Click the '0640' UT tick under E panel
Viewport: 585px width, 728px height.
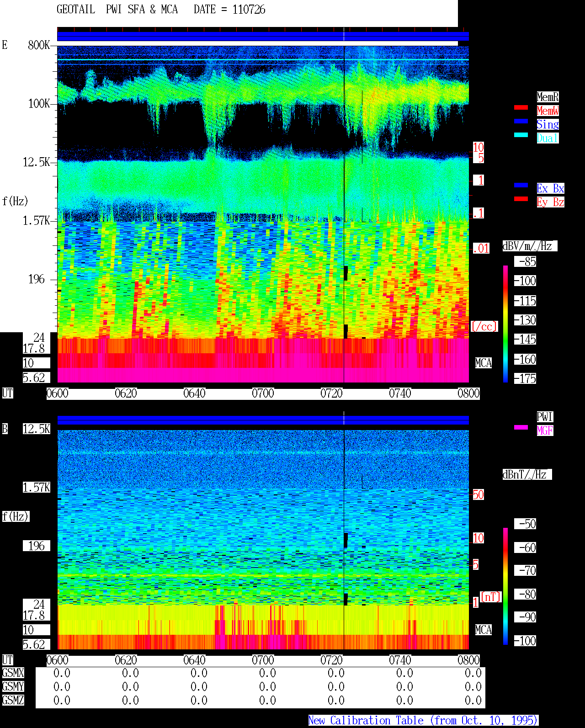click(194, 393)
